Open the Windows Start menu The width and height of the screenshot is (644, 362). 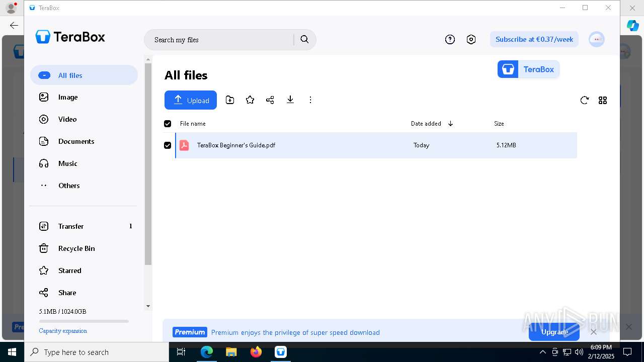click(x=12, y=352)
